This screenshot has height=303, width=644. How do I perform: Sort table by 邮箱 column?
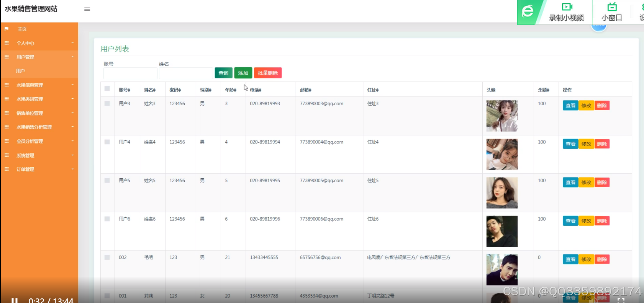(x=306, y=90)
